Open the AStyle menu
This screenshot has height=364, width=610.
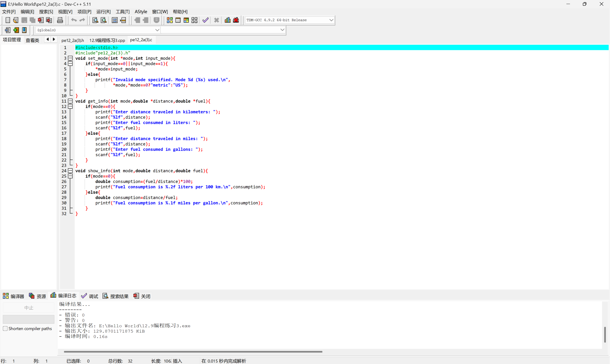pyautogui.click(x=141, y=11)
